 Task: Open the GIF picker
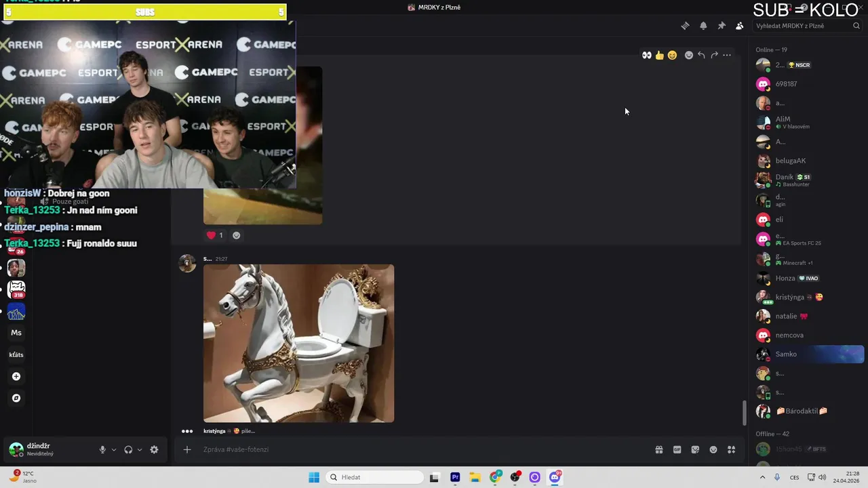click(677, 449)
